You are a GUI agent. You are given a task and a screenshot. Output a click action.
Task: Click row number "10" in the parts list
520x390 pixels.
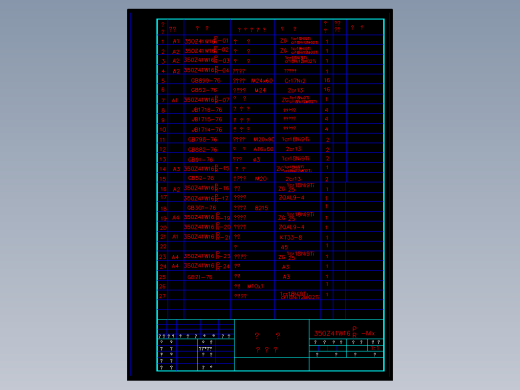click(x=163, y=130)
